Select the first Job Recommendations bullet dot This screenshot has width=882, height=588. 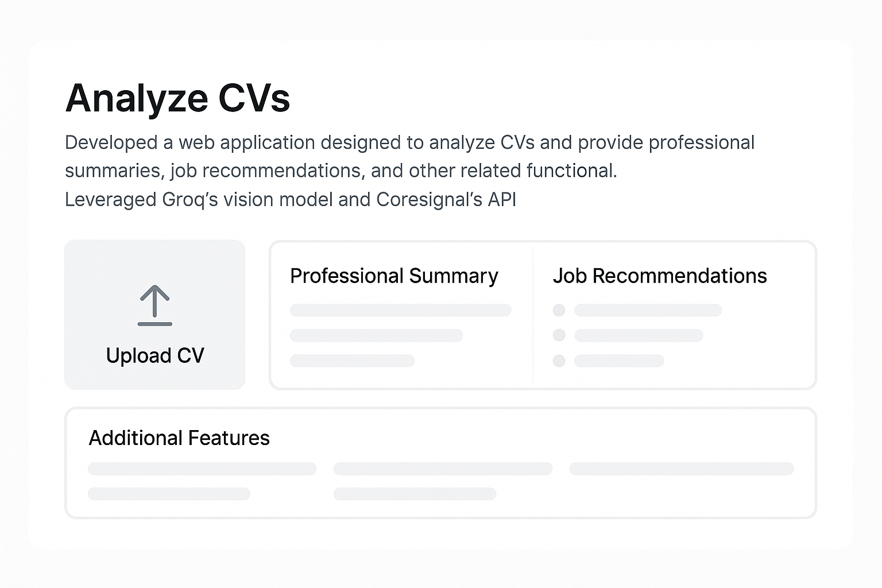559,310
